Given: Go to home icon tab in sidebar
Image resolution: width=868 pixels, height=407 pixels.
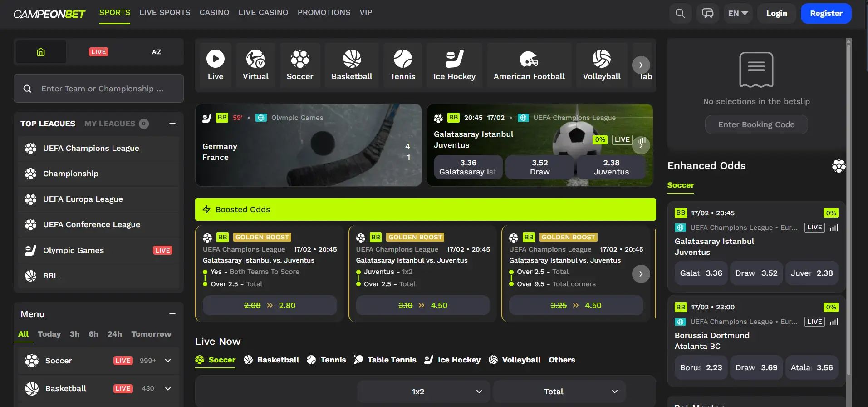Looking at the screenshot, I should click(x=41, y=52).
